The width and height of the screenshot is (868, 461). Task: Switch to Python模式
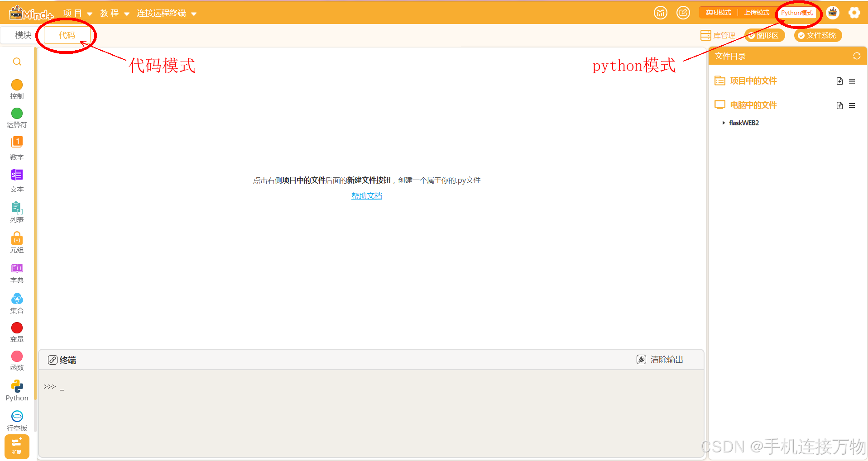(x=797, y=13)
